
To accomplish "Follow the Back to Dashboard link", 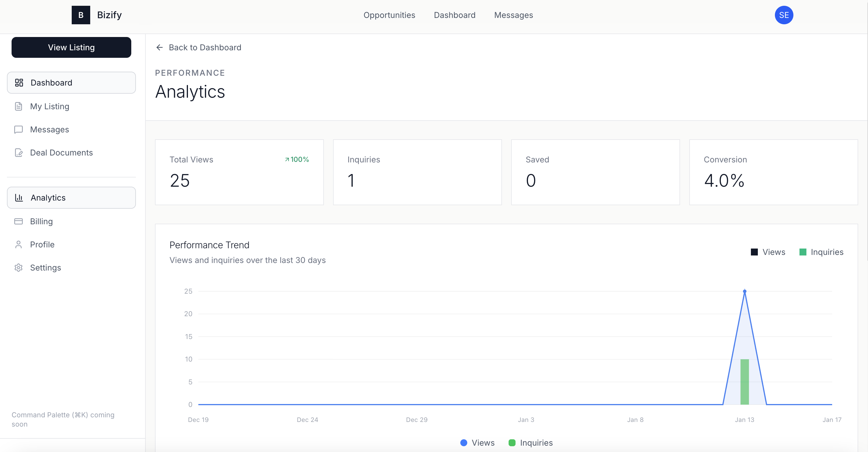I will (205, 47).
